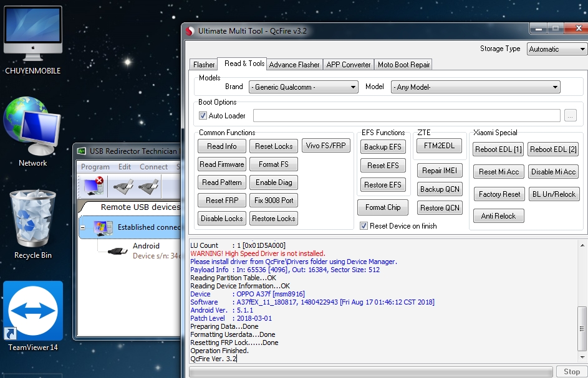Viewport: 588px width, 378px height.
Task: Click the loader browse (...) button
Action: click(570, 116)
